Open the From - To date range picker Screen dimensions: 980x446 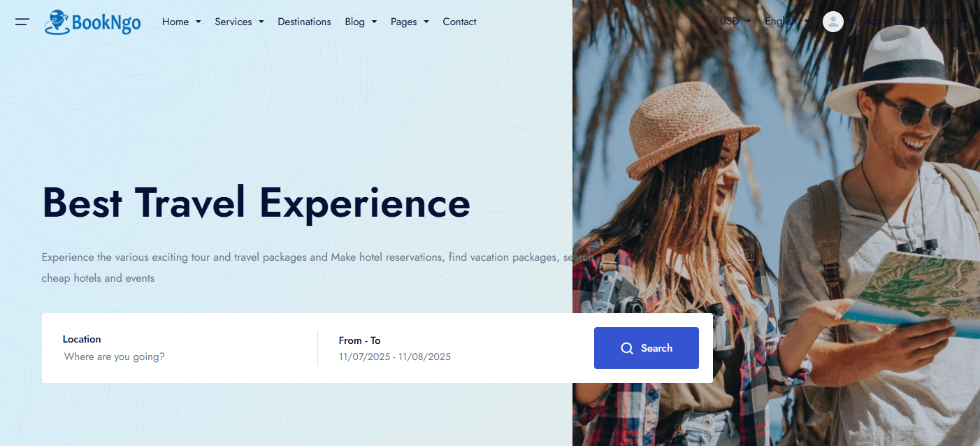click(x=395, y=349)
